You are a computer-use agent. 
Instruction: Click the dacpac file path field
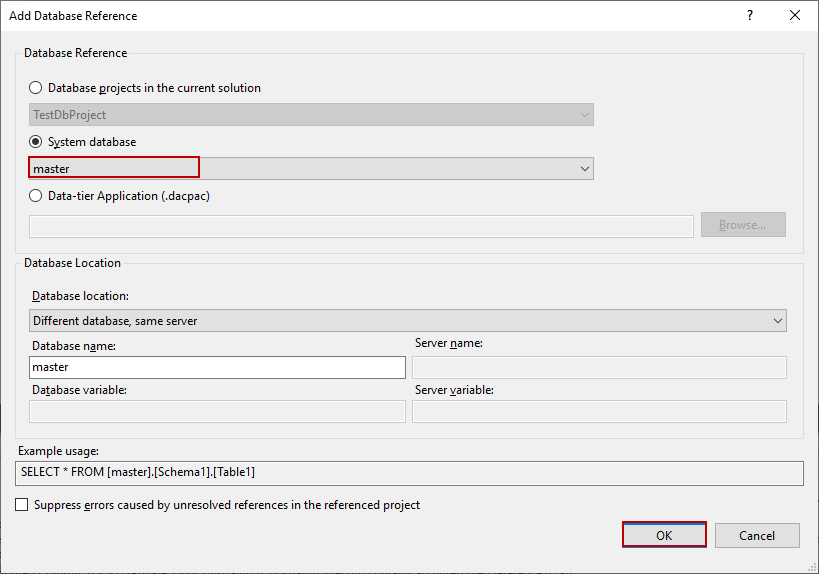point(361,226)
